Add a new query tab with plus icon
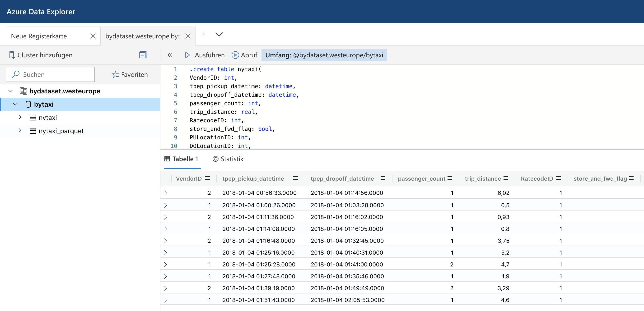The height and width of the screenshot is (311, 644). (203, 34)
